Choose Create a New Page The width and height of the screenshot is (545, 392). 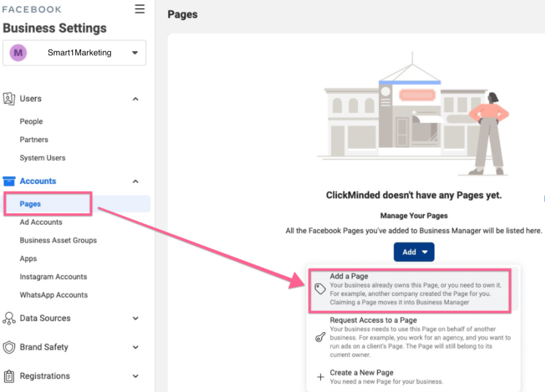pyautogui.click(x=361, y=373)
